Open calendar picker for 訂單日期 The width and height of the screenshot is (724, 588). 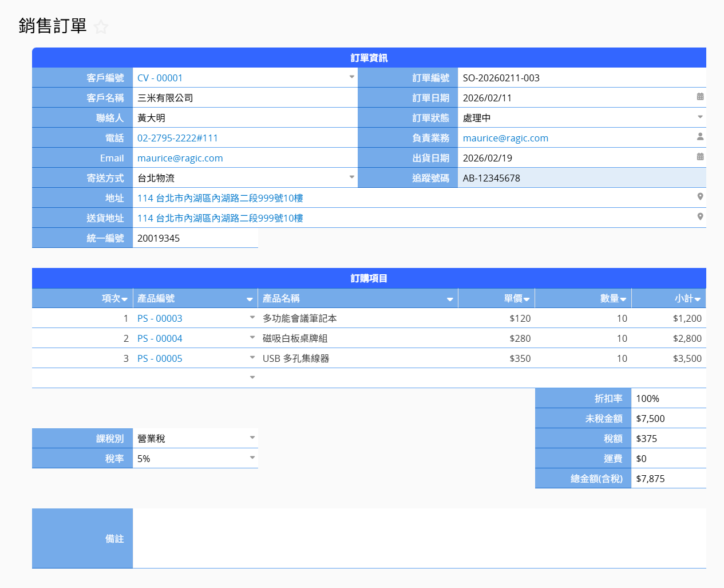coord(700,97)
